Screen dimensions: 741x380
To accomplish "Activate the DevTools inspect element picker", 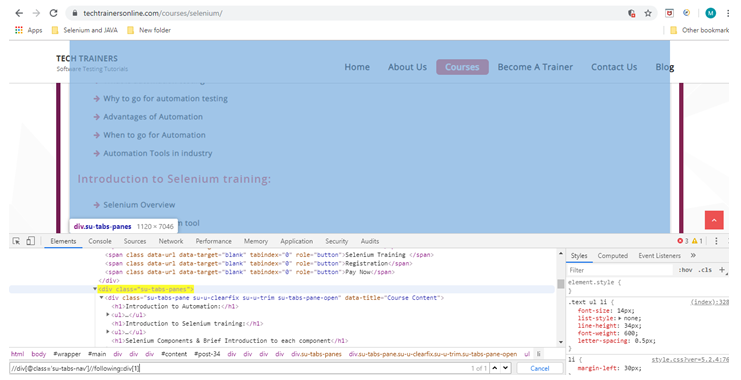I will pos(17,241).
